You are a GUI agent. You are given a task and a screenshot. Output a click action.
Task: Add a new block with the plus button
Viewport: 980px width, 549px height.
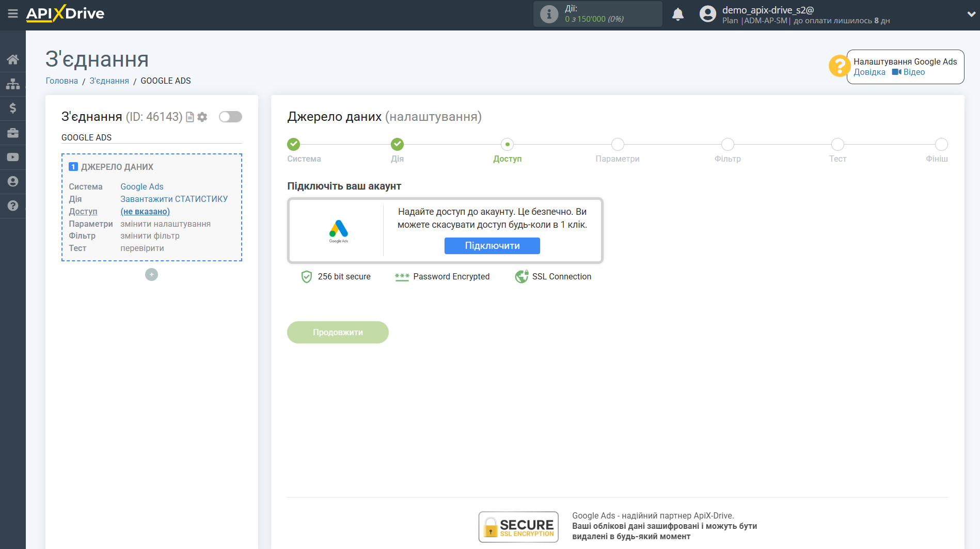point(151,275)
